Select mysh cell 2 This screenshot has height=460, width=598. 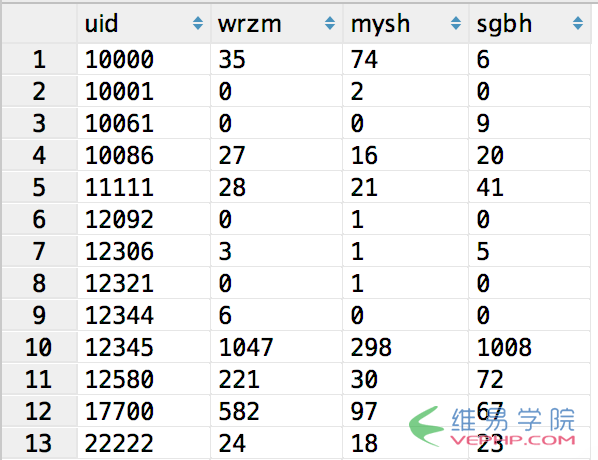coord(406,91)
